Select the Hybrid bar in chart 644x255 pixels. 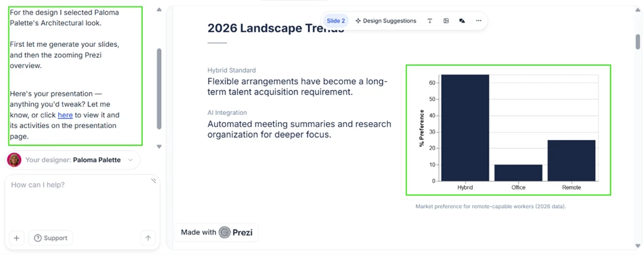[465, 127]
